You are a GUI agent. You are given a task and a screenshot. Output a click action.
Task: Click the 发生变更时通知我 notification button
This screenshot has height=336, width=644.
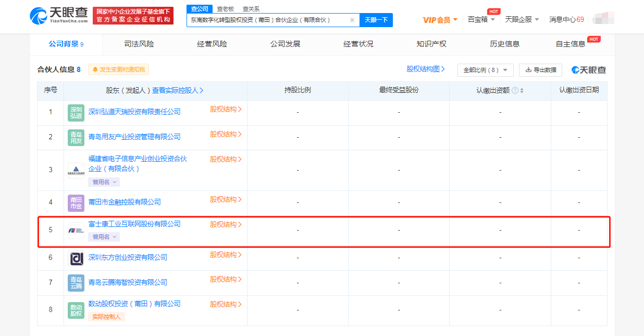(119, 69)
